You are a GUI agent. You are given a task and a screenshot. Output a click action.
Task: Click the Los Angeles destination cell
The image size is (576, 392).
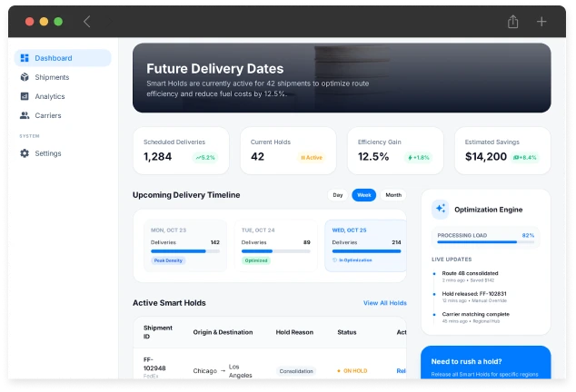(x=240, y=371)
